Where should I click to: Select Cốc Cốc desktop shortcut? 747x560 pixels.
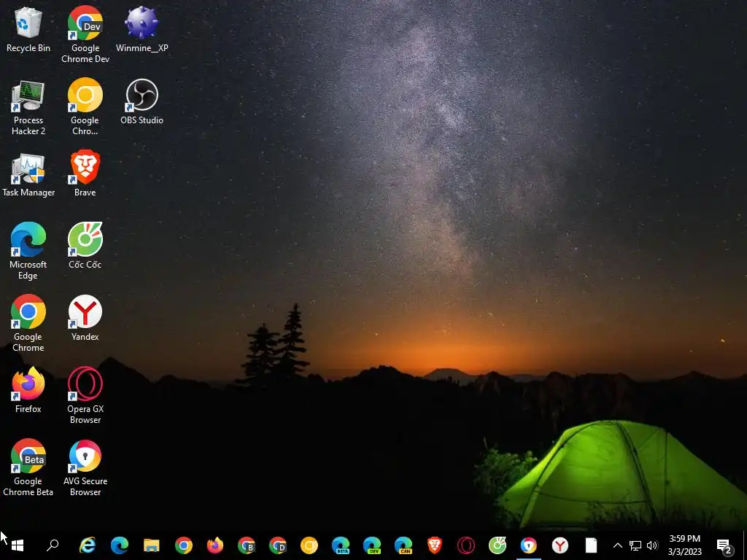(85, 246)
